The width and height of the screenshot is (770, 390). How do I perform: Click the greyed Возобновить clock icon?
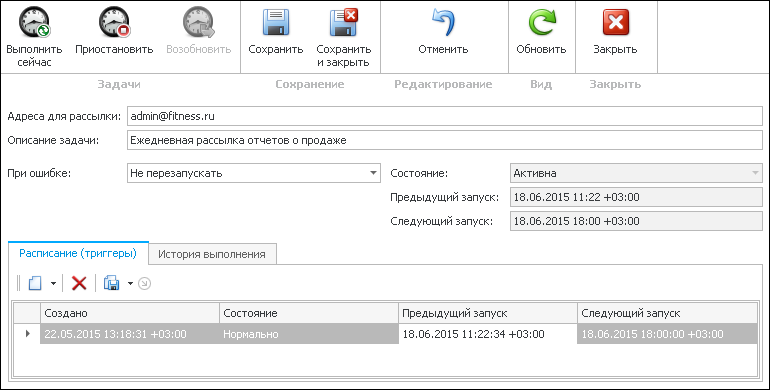(x=198, y=23)
